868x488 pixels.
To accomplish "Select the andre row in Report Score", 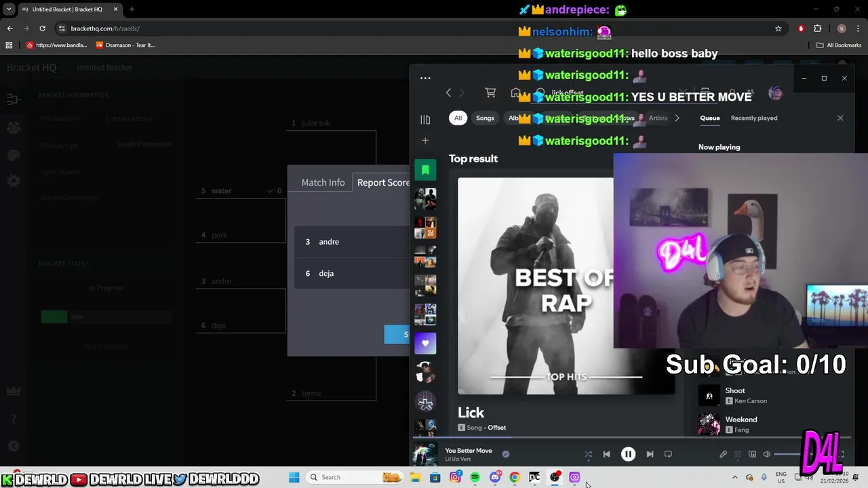I will coord(352,242).
